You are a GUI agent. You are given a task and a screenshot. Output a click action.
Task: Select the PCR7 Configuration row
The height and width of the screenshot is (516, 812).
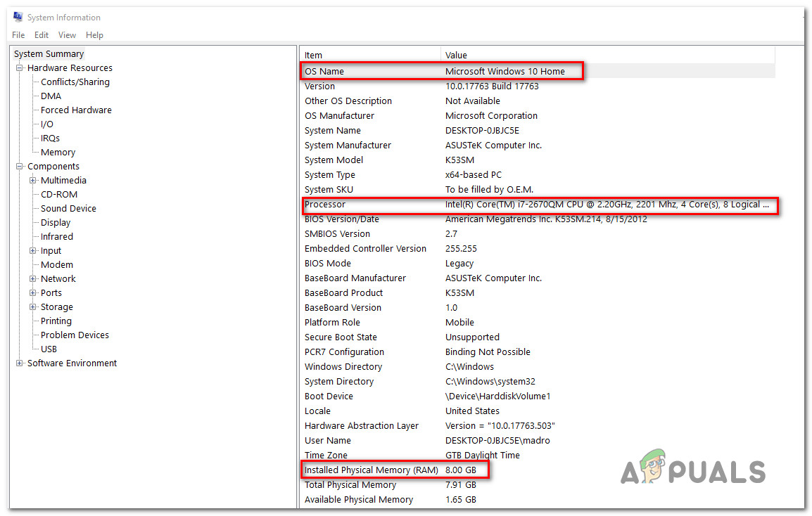pos(538,352)
